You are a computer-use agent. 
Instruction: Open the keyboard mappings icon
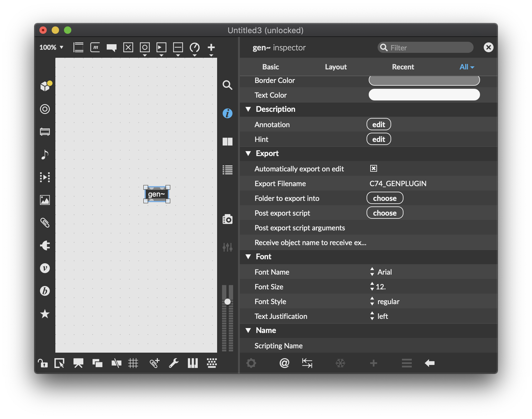(212, 363)
